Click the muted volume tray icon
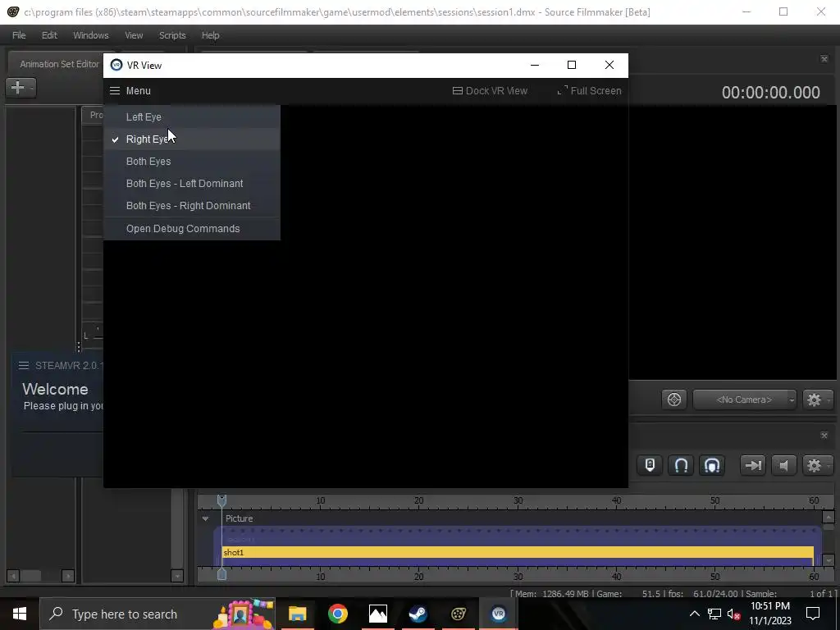Screen dimensions: 840x630 (x=734, y=614)
